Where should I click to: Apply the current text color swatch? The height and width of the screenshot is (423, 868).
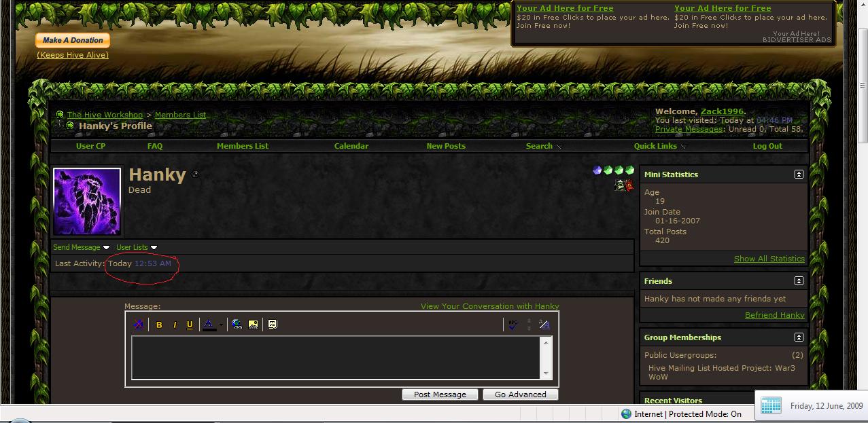pyautogui.click(x=209, y=325)
